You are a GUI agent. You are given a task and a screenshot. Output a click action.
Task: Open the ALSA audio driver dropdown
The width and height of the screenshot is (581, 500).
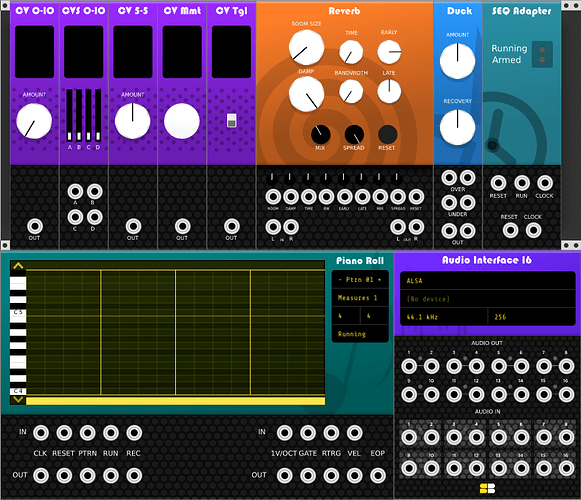click(x=487, y=281)
